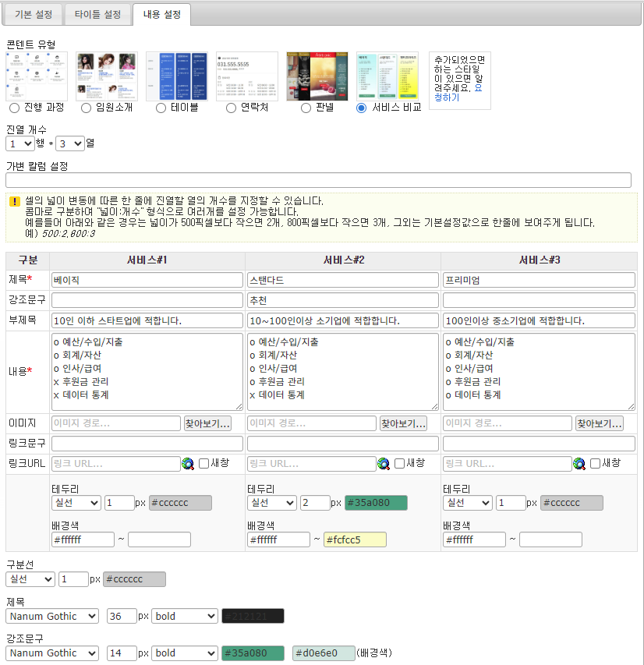
Task: Click 찾아보기 button for Service #1 image
Action: [x=207, y=423]
